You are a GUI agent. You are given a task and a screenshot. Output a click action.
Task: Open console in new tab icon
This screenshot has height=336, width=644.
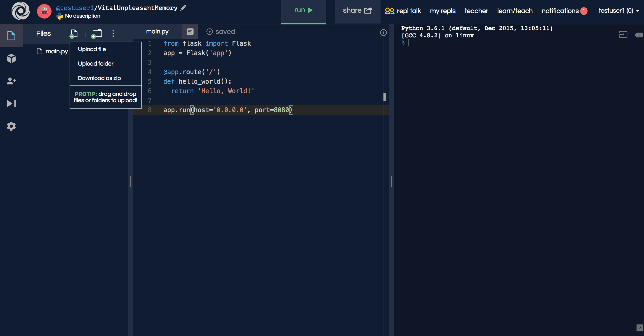click(623, 35)
